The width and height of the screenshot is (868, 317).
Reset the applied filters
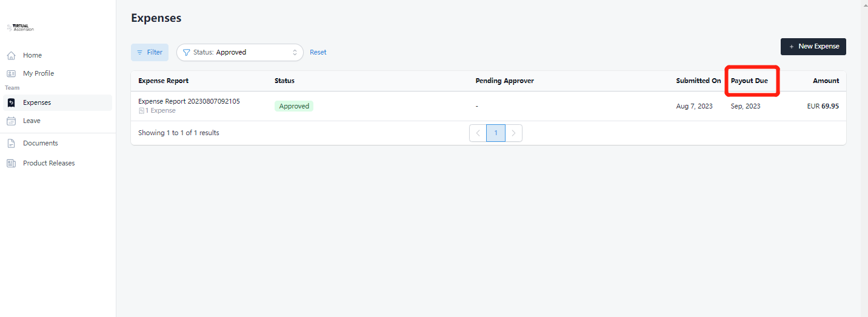pos(318,53)
